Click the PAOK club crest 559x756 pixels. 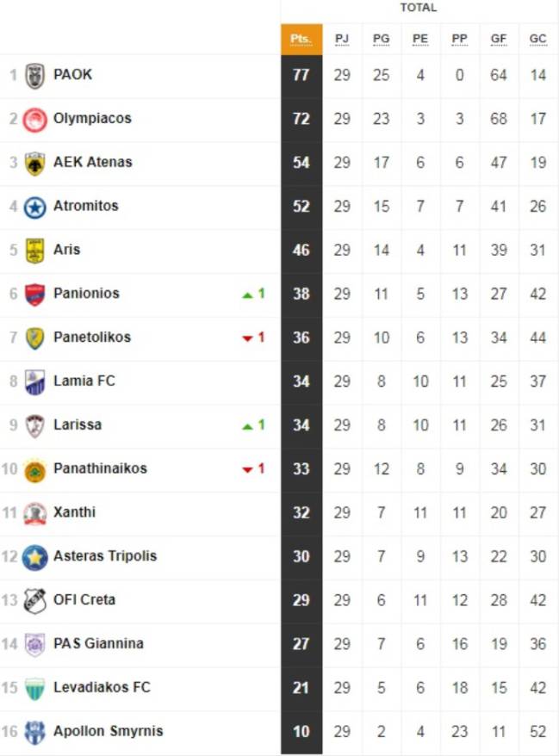click(34, 76)
